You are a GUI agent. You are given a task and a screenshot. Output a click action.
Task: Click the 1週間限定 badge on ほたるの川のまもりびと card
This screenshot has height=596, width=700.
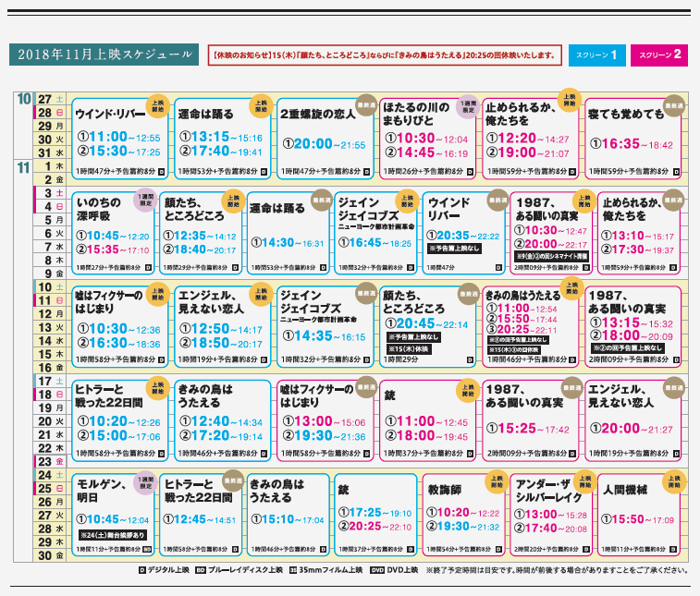pyautogui.click(x=467, y=106)
